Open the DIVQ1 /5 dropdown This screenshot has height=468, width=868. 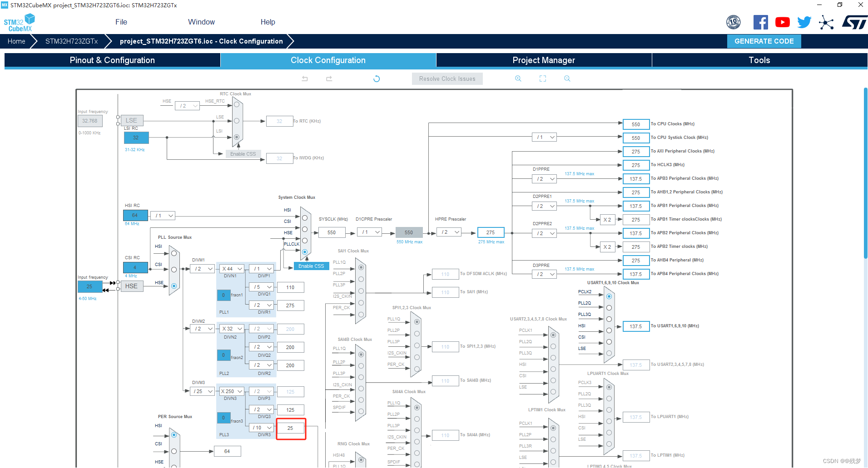(x=262, y=287)
